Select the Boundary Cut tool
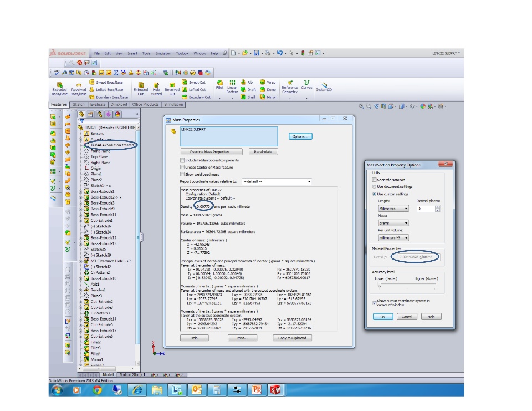Screen dimensions: 532x411 [x=196, y=97]
